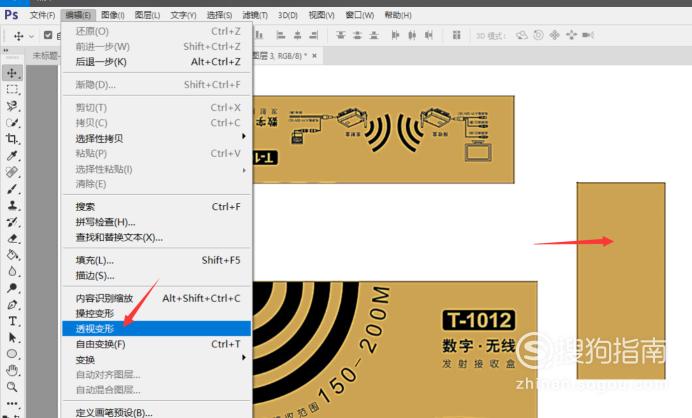
Task: Collapse the toolbox with the double-arrow
Action: click(6, 50)
